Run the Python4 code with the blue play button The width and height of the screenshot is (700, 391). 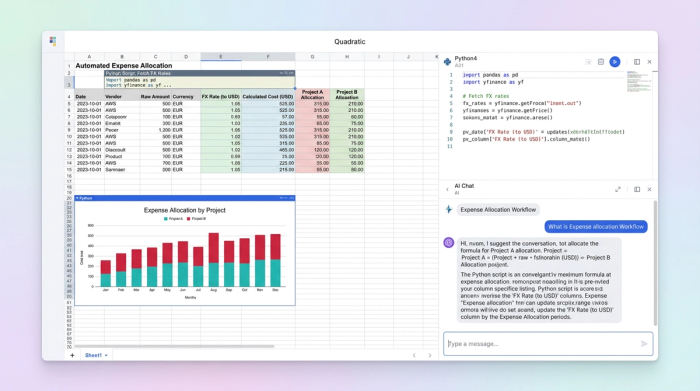point(615,62)
